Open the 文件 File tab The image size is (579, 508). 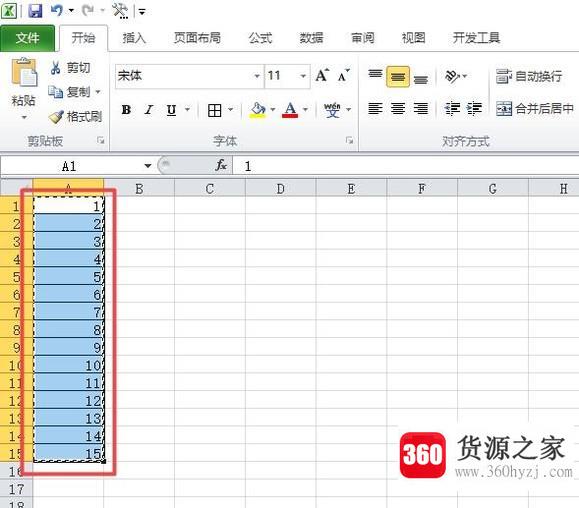click(27, 38)
